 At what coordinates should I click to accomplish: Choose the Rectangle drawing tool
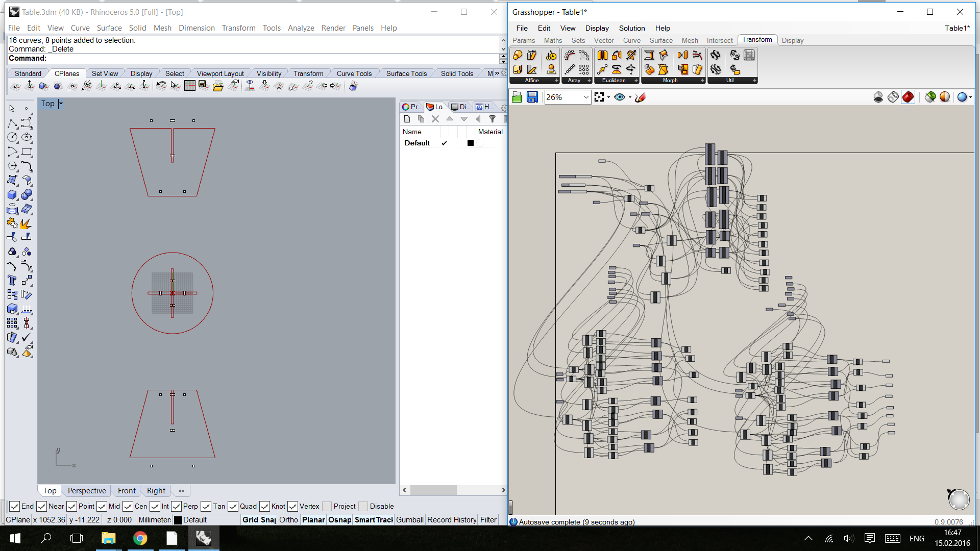(x=27, y=152)
